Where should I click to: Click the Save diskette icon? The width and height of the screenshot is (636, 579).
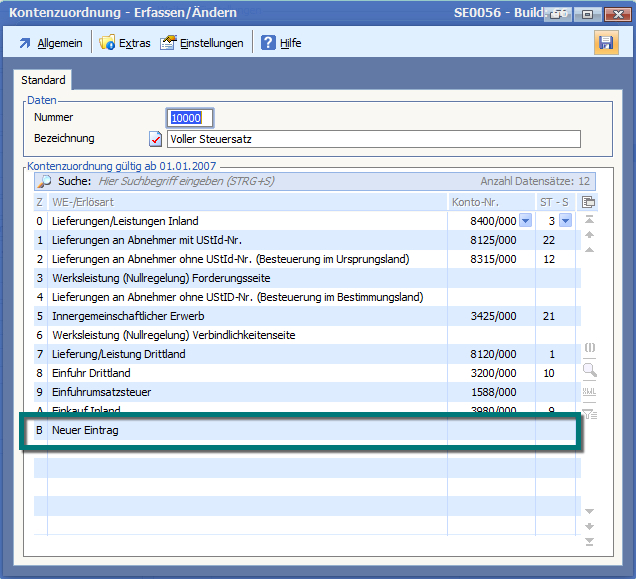pos(605,42)
